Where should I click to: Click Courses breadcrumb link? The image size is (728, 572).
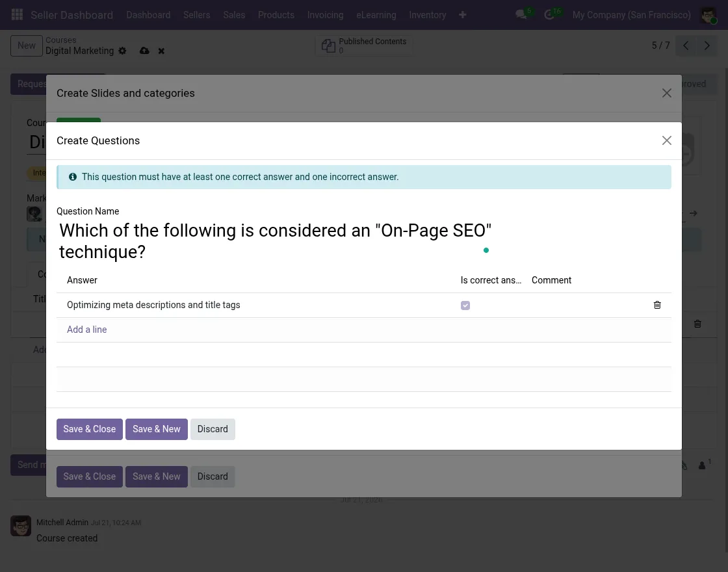pos(61,40)
